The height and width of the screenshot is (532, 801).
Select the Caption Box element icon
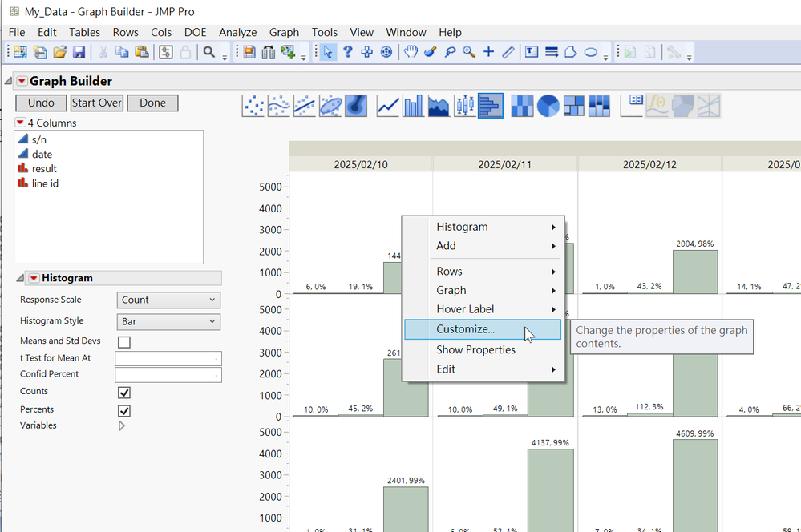tap(631, 107)
